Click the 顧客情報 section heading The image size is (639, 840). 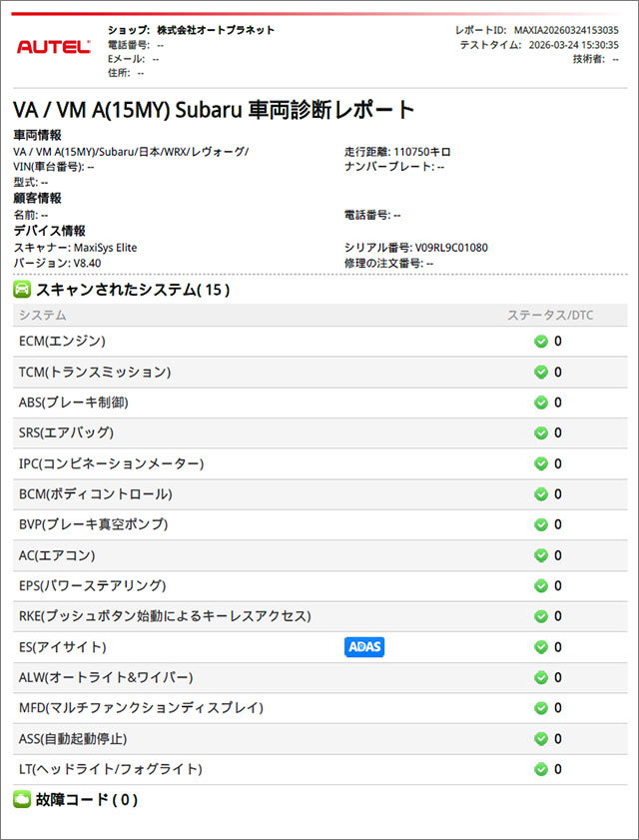coord(37,199)
